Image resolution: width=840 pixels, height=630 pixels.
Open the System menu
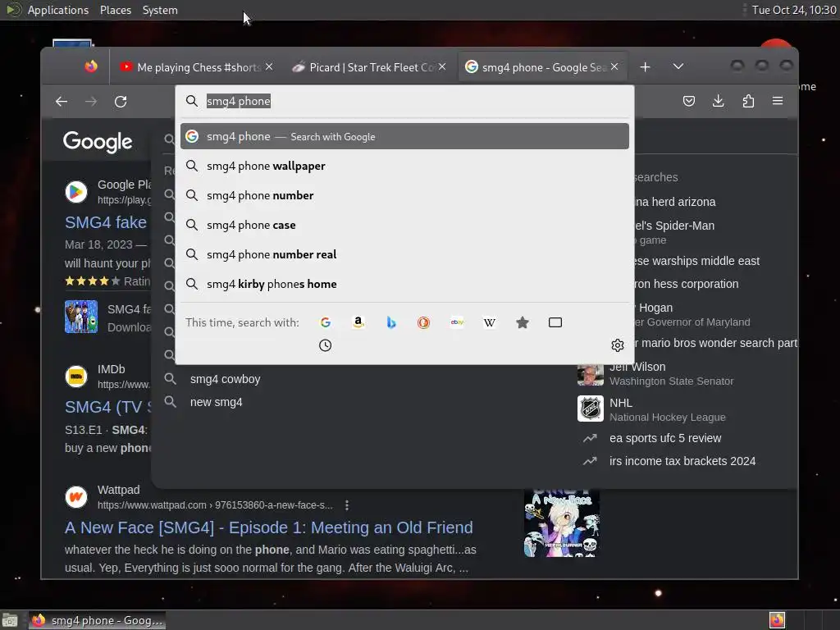point(160,10)
